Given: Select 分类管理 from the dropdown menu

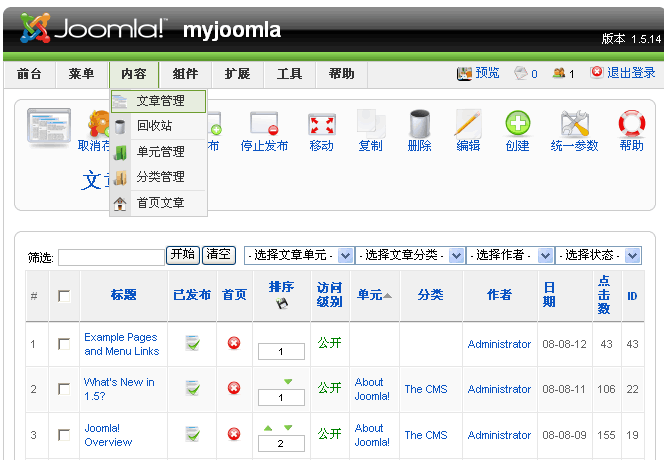Looking at the screenshot, I should coord(158,177).
